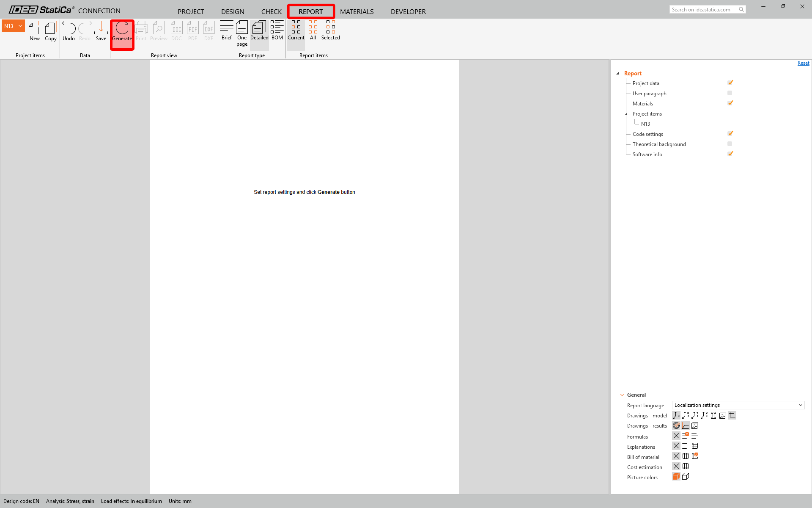Collapse the General settings section
Screen dimensions: 812x508
pyautogui.click(x=622, y=395)
